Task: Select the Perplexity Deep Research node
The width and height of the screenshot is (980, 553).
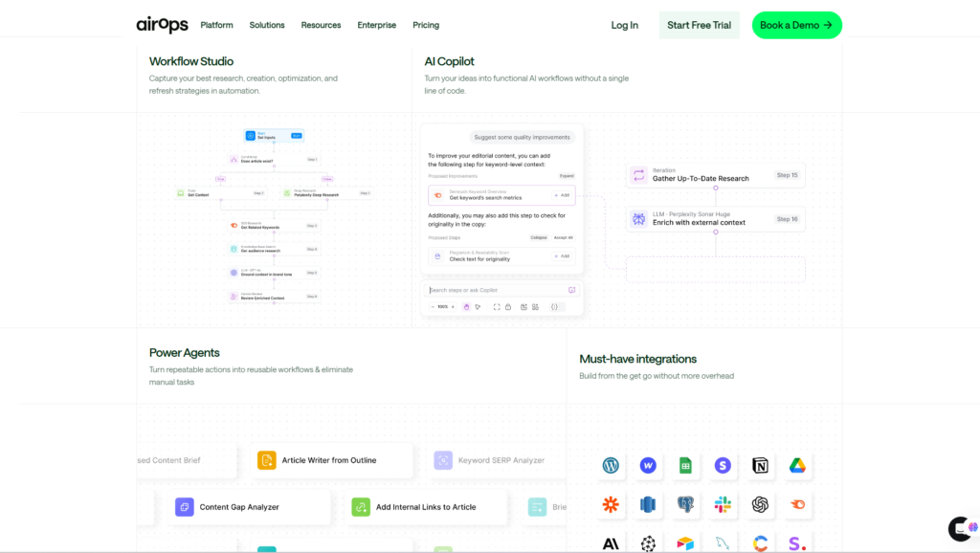Action: (327, 193)
